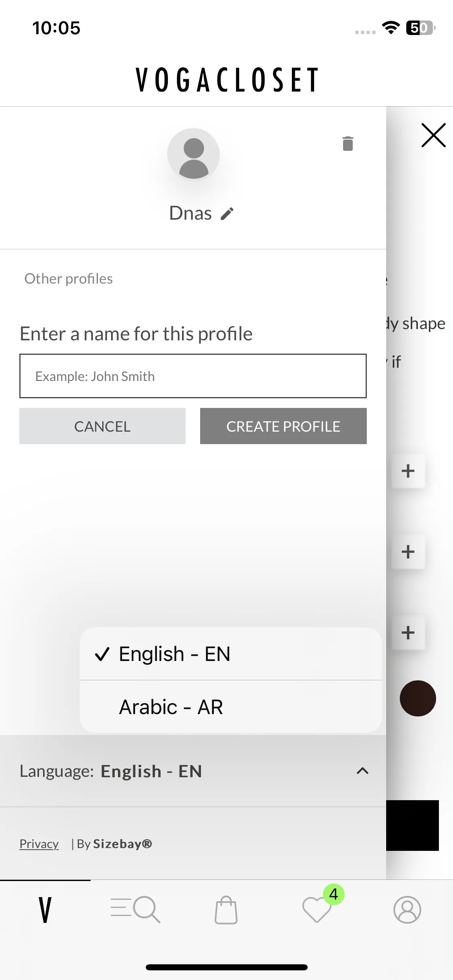Click the CREATE PROFILE button
Viewport: 453px width, 980px height.
[283, 426]
